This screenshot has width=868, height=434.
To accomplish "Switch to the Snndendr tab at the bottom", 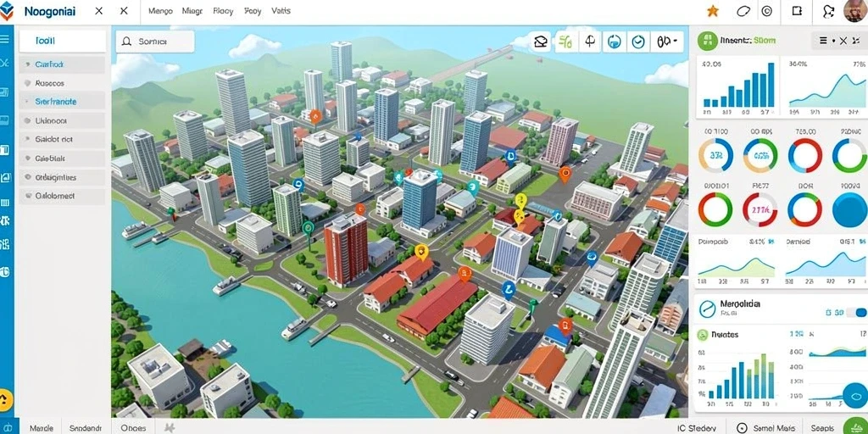I will tap(86, 428).
